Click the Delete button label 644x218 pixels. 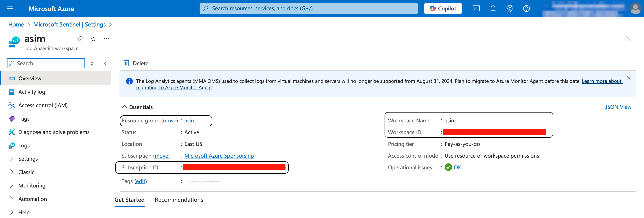(141, 64)
